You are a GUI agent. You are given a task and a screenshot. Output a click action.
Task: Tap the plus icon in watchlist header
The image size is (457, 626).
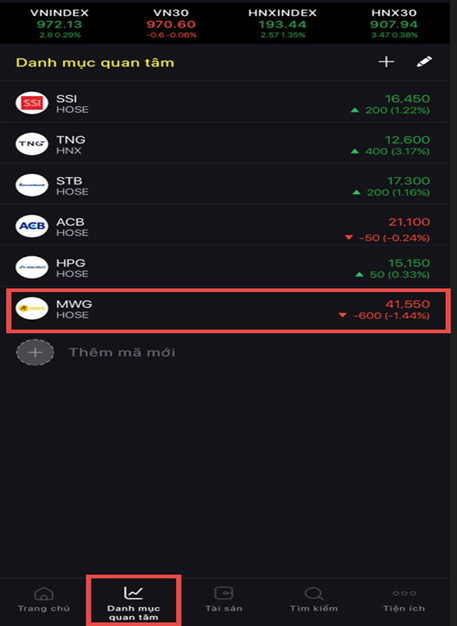tap(386, 62)
